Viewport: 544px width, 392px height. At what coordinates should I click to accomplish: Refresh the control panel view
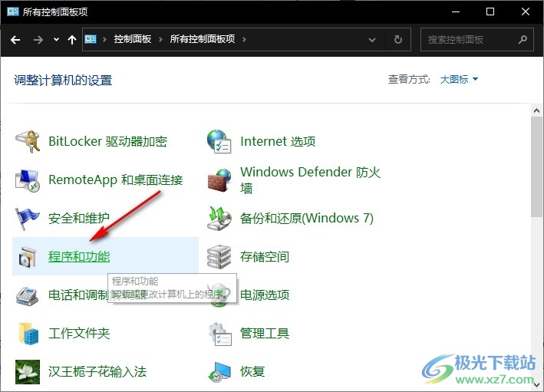(x=398, y=40)
